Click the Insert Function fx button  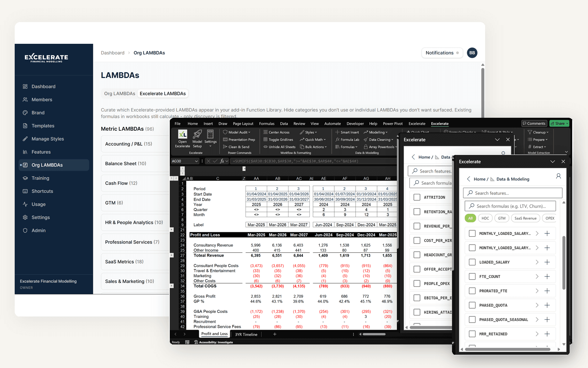pos(222,161)
